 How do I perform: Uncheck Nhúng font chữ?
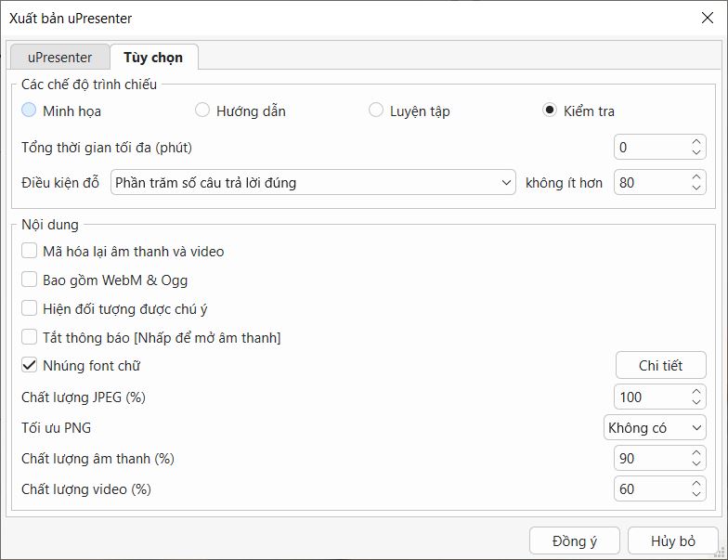30,366
